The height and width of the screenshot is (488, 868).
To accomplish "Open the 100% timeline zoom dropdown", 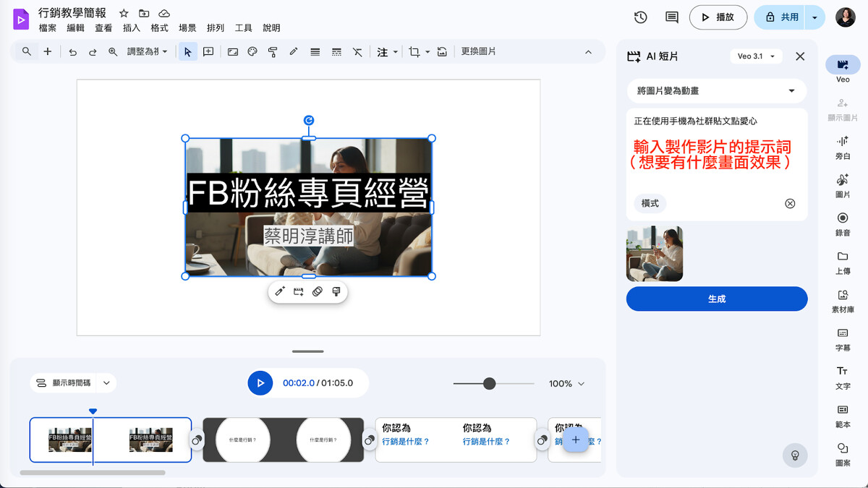I will [566, 384].
